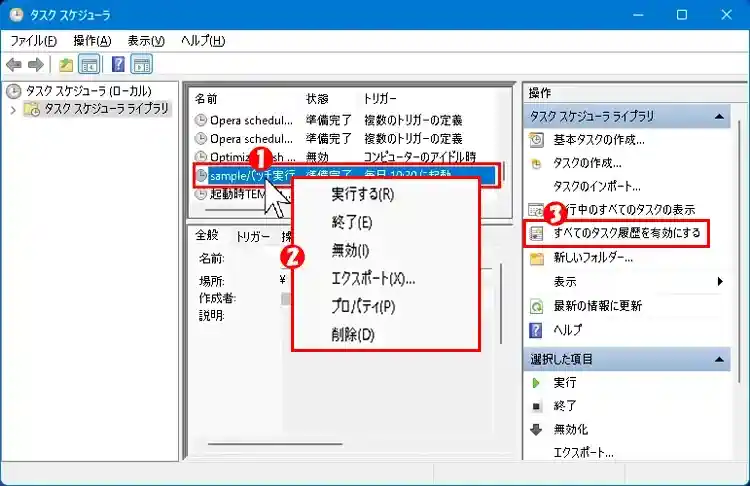Click the タスク スケジューラ (ローカル) clock icon
Image resolution: width=750 pixels, height=486 pixels.
pyautogui.click(x=14, y=91)
